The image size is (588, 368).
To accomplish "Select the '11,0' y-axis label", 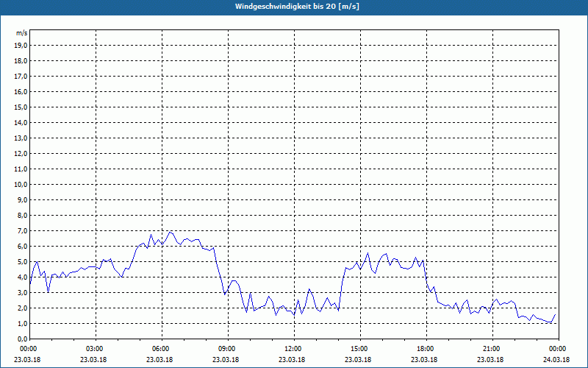I will 21,169.
